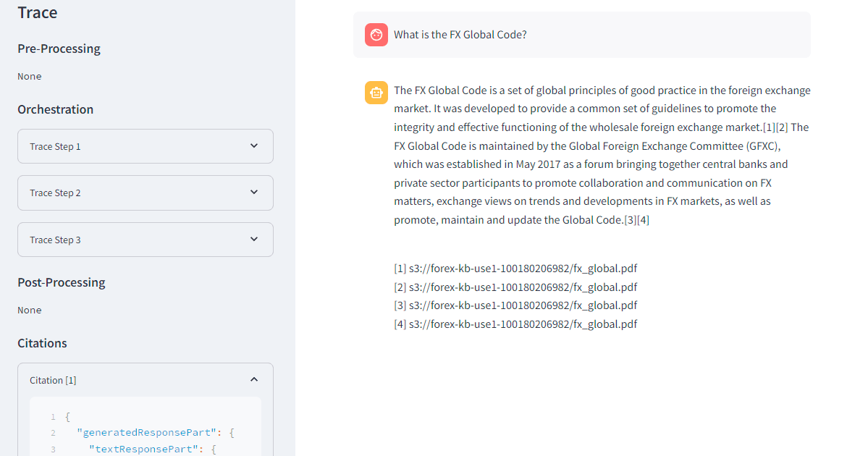Click the Citations section heading

[x=42, y=343]
